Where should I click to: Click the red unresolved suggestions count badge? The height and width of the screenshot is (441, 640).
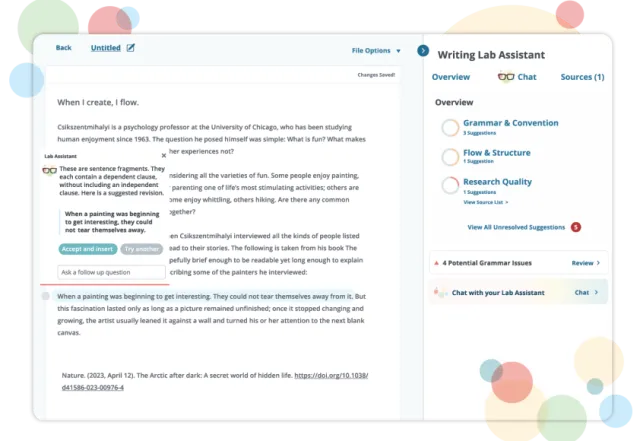pyautogui.click(x=575, y=227)
